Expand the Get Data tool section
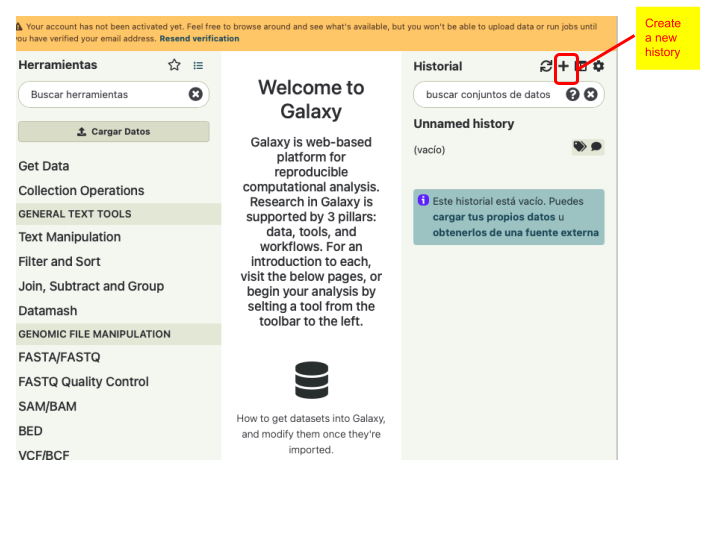The height and width of the screenshot is (540, 720). tap(44, 166)
